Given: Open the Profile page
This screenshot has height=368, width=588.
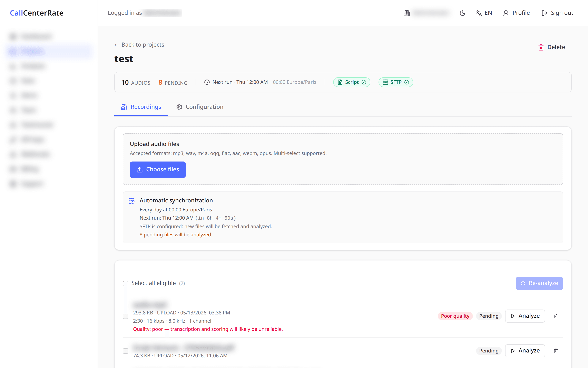Looking at the screenshot, I should [x=516, y=13].
